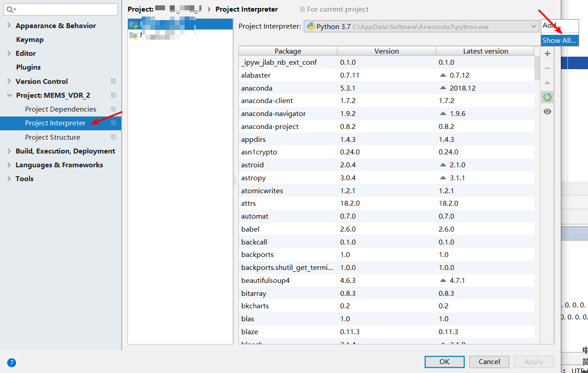Screen dimensions: 588x373
Task: Select the alabaster package row
Action: [x=387, y=75]
